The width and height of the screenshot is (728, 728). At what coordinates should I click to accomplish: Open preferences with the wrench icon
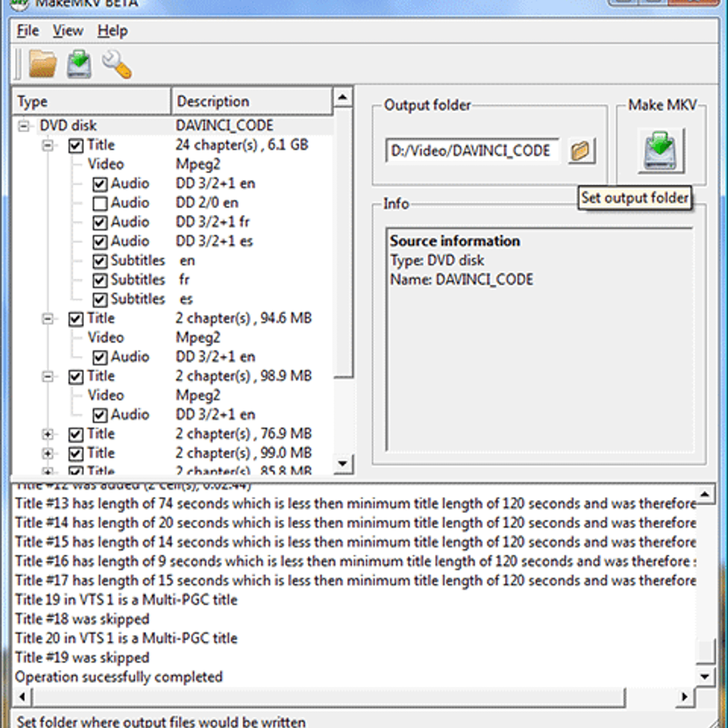pos(116,64)
